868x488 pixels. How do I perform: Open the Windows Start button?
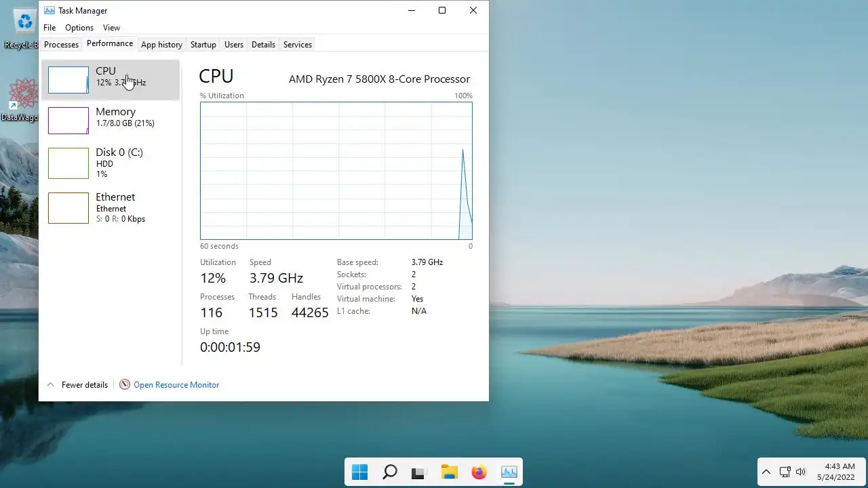[360, 472]
